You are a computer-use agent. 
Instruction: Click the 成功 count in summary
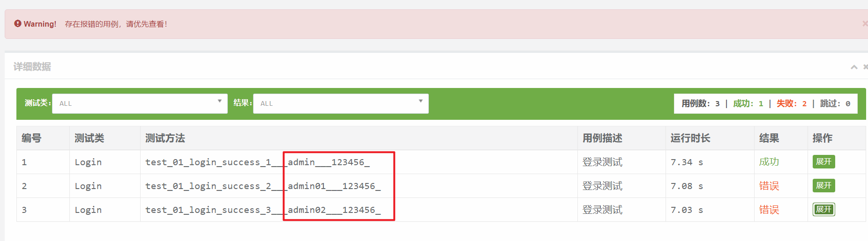pyautogui.click(x=748, y=103)
